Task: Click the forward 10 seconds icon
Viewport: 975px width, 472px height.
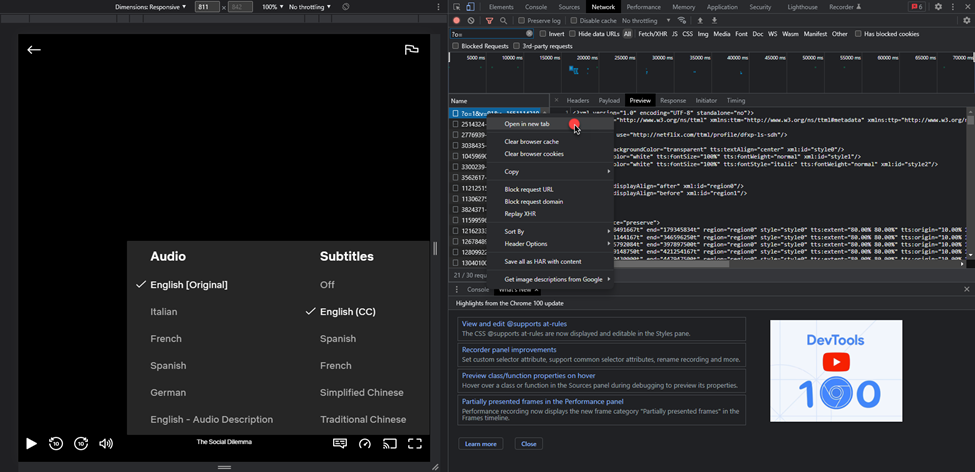Action: click(81, 443)
